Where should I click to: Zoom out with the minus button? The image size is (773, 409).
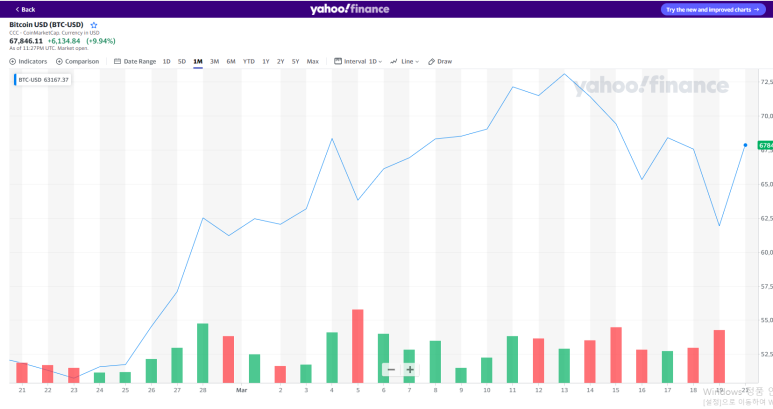[x=391, y=370]
